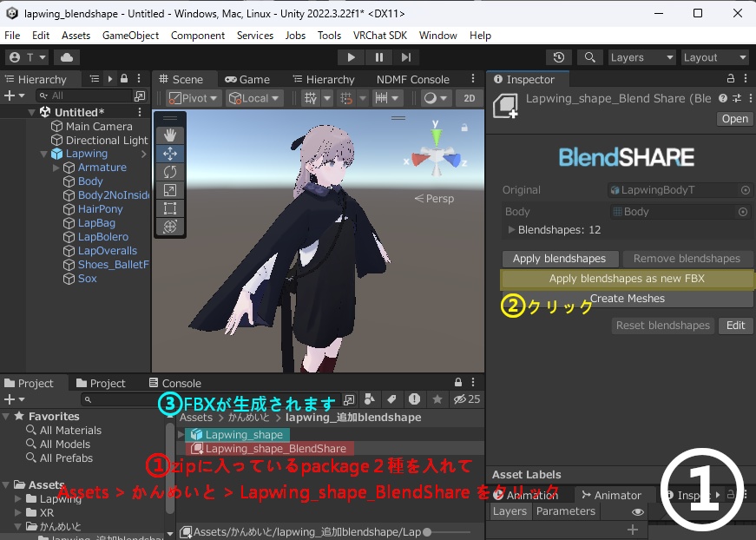Open the Layout dropdown
This screenshot has height=540, width=756.
(714, 57)
